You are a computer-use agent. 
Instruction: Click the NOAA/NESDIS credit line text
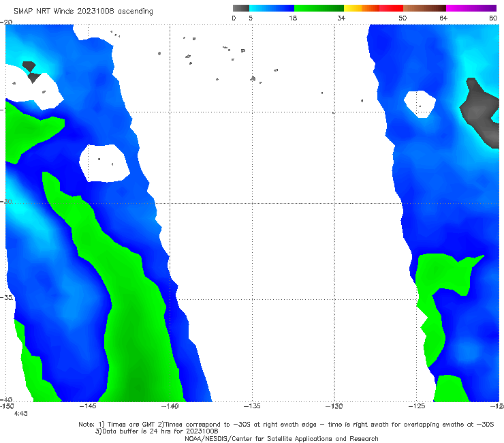click(281, 439)
